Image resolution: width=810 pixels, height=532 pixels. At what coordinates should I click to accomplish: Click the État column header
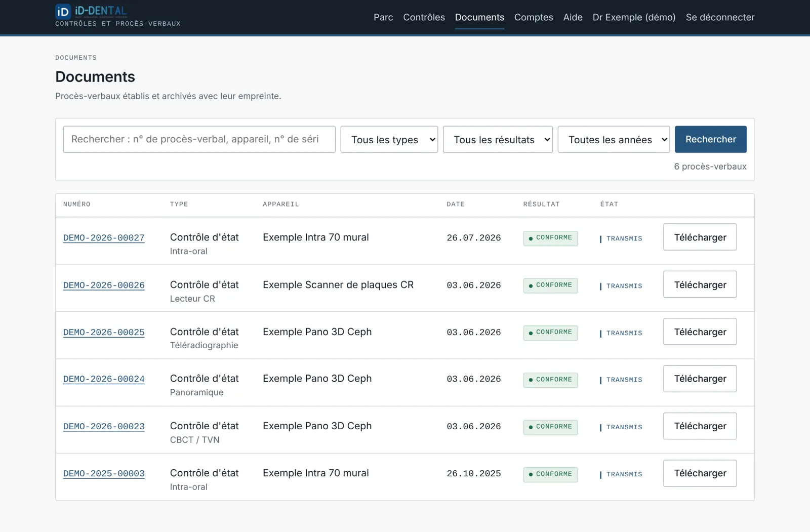(x=609, y=204)
